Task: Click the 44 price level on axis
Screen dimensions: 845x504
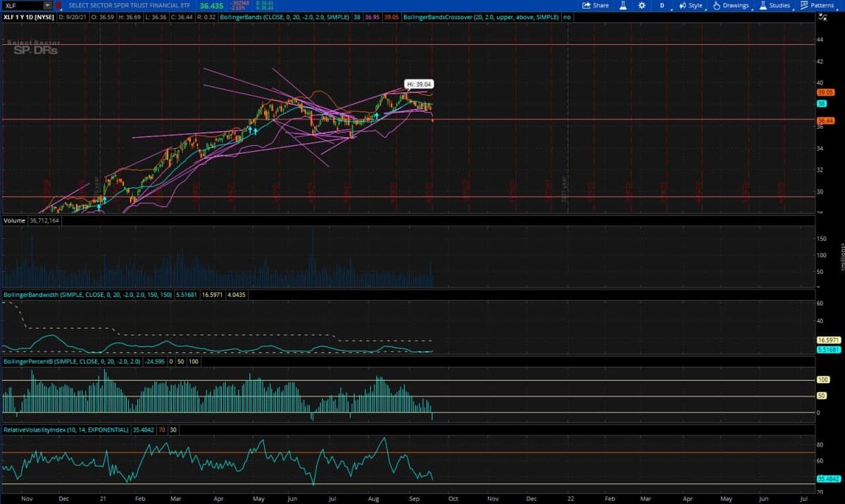Action: pyautogui.click(x=820, y=39)
